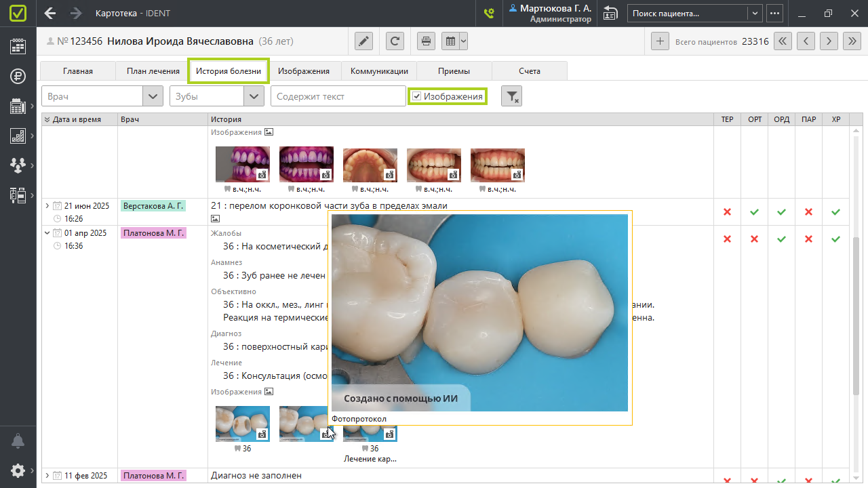Image resolution: width=868 pixels, height=488 pixels.
Task: Click the add new patient plus button
Action: click(660, 41)
